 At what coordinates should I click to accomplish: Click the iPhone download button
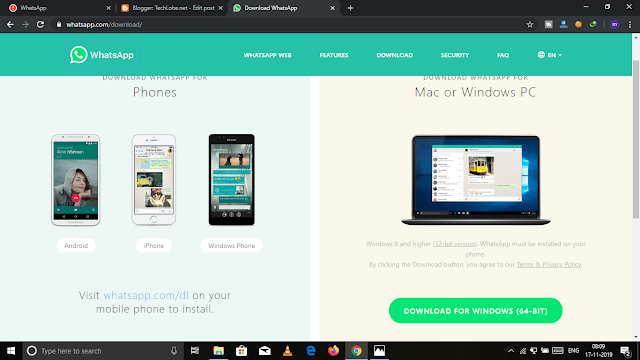[154, 245]
